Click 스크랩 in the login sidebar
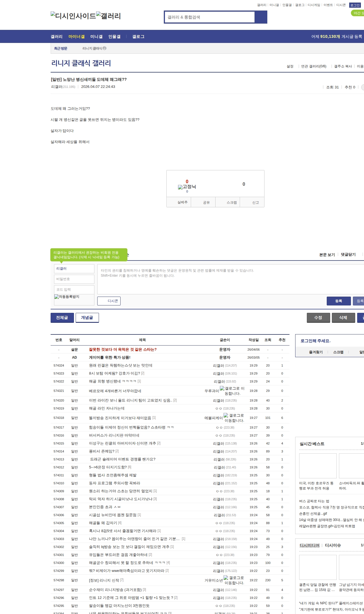 [338, 352]
